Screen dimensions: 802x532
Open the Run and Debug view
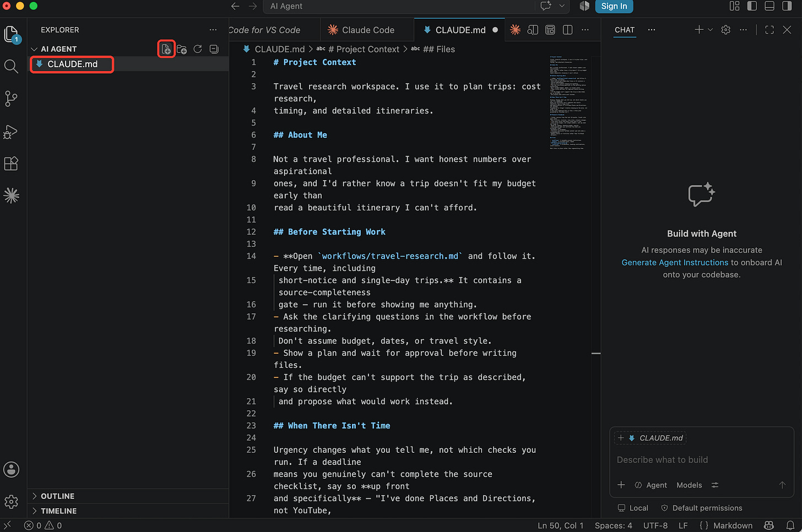[x=11, y=132]
